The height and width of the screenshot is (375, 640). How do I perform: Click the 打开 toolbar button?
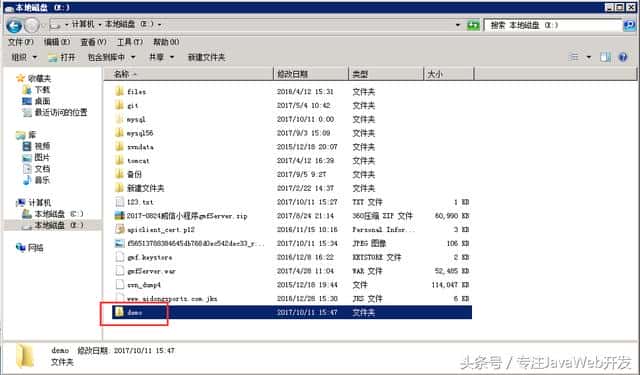click(62, 57)
